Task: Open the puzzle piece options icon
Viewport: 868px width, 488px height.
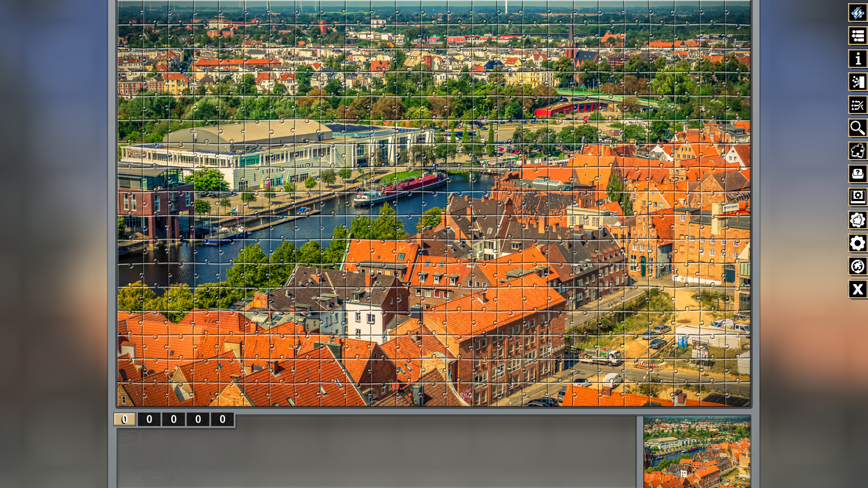Action: [x=858, y=221]
